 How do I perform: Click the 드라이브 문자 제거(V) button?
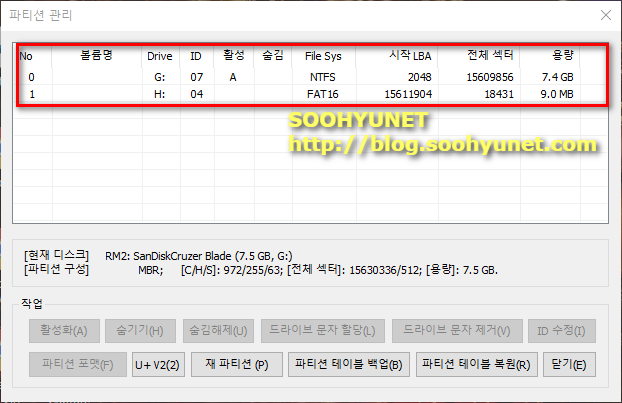coord(457,331)
